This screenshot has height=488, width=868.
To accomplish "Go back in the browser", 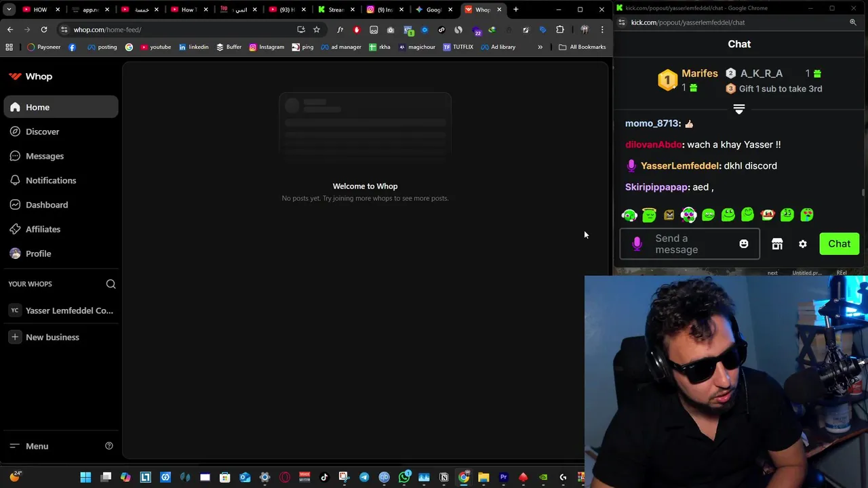I will click(x=10, y=30).
